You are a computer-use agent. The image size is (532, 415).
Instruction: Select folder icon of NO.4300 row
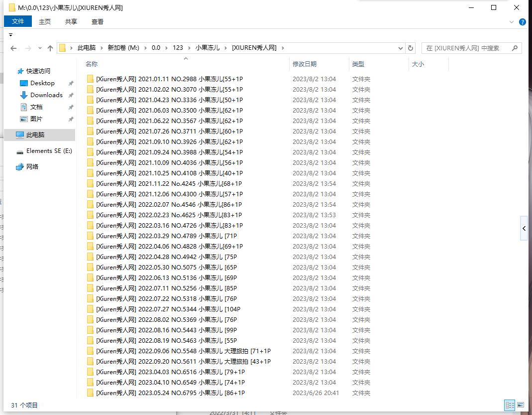[90, 194]
